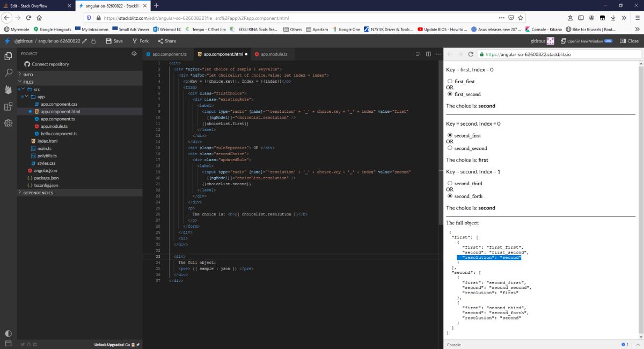Edit project name pencil icon
The width and height of the screenshot is (644, 349).
(x=84, y=41)
